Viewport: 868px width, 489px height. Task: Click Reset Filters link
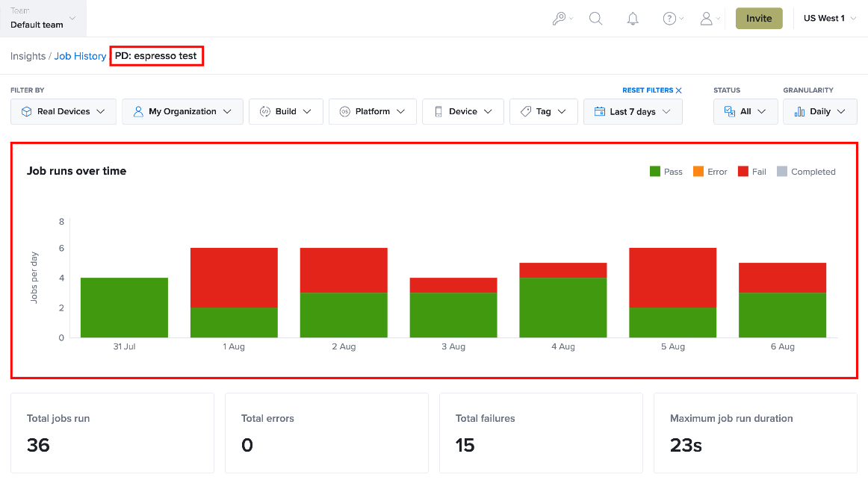[648, 90]
